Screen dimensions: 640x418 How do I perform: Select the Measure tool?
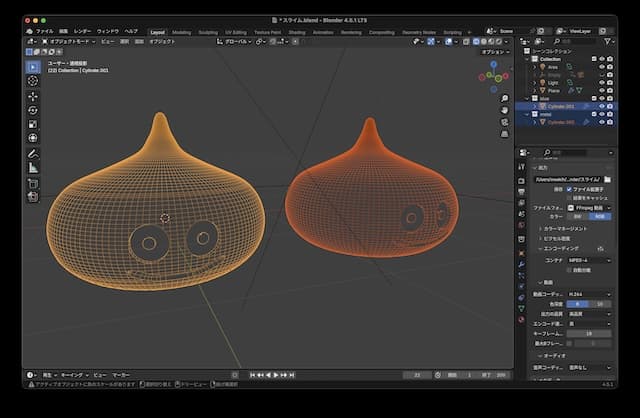pos(33,168)
